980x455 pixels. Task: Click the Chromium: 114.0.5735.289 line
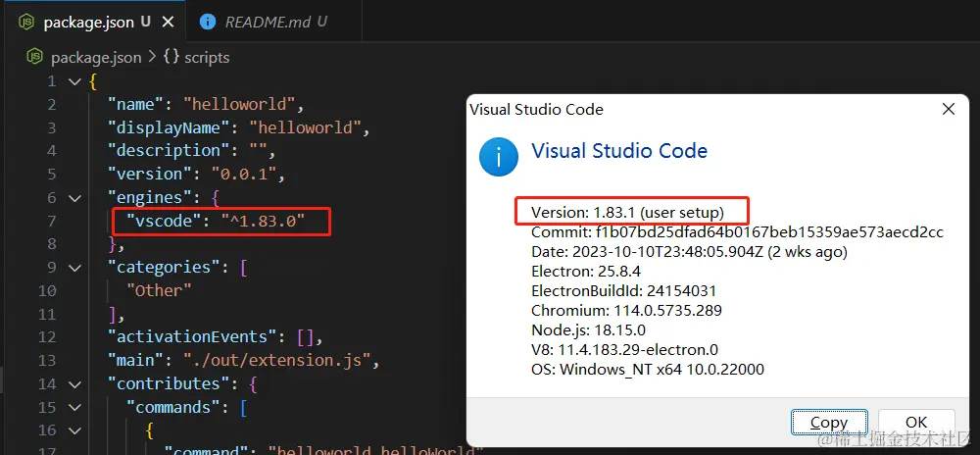click(626, 310)
